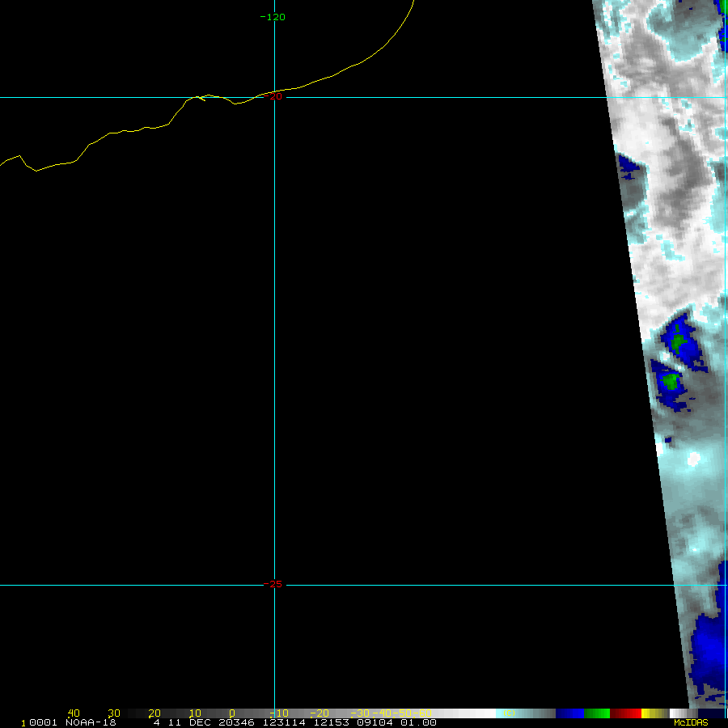Click the large blue cloud area at bottom right
728x728 pixels.
(709, 647)
